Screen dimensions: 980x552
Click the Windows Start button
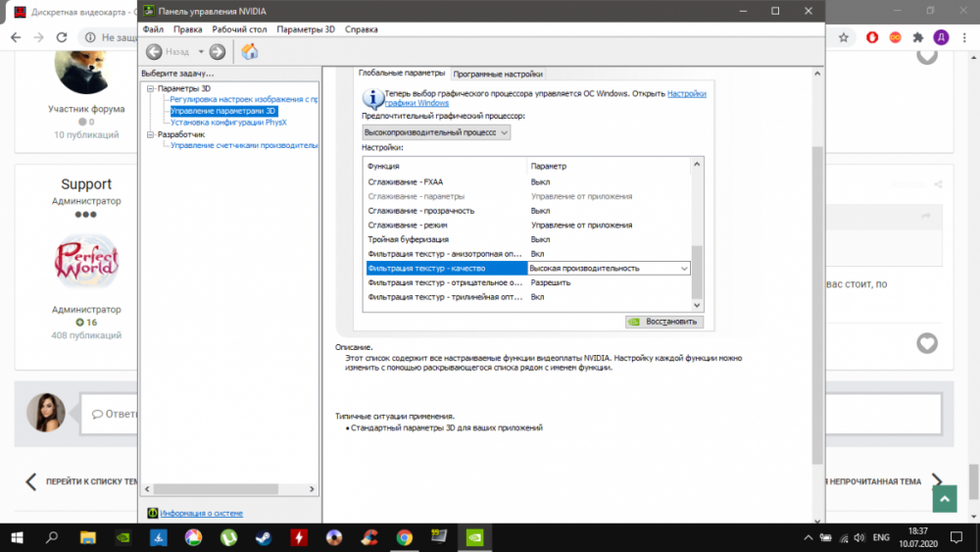17,537
